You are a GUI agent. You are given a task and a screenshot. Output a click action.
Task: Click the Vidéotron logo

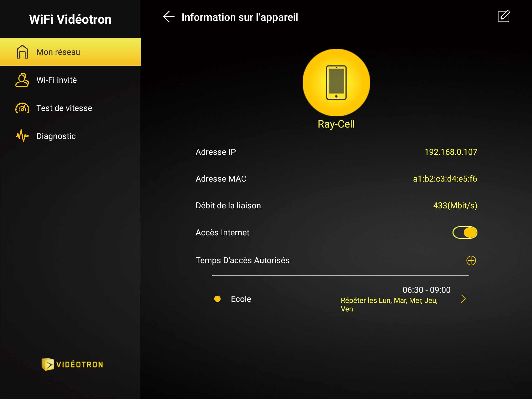pyautogui.click(x=72, y=364)
